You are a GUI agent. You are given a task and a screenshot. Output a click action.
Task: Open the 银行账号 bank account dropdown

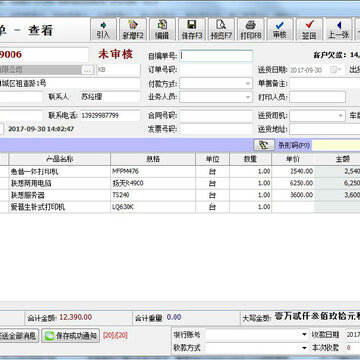pyautogui.click(x=304, y=335)
